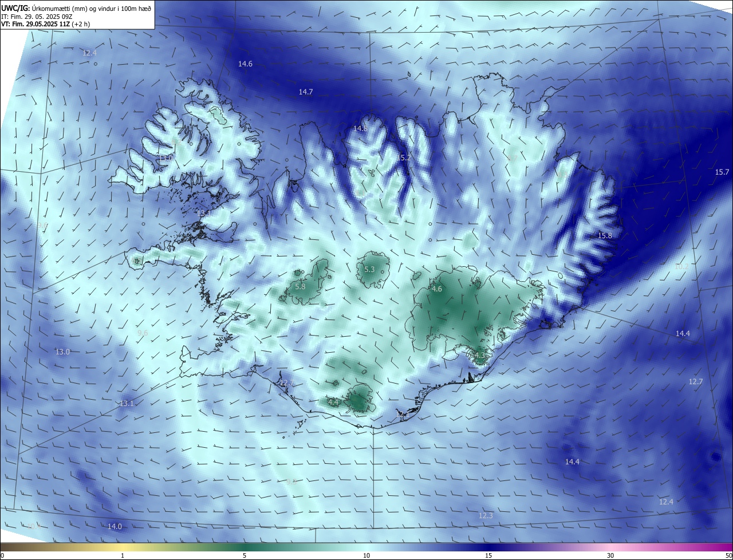Click the colorbar tick label 10
Screen dimensions: 733x560
(x=366, y=555)
